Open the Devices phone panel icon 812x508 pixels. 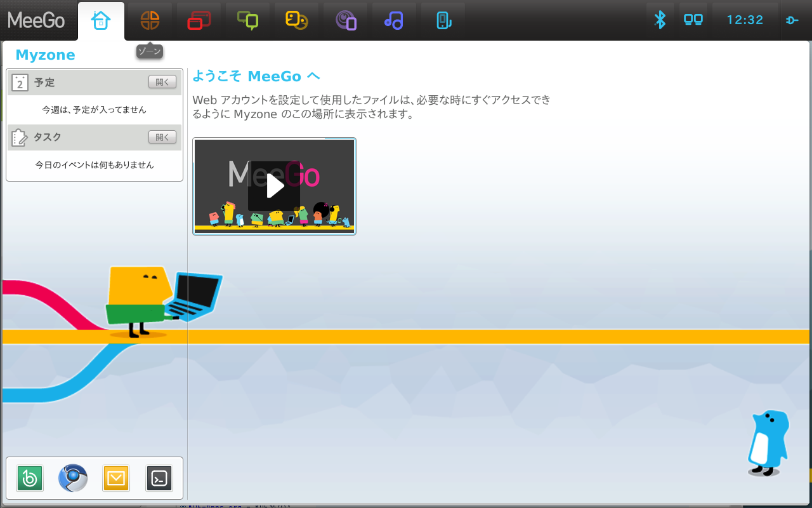(x=443, y=21)
